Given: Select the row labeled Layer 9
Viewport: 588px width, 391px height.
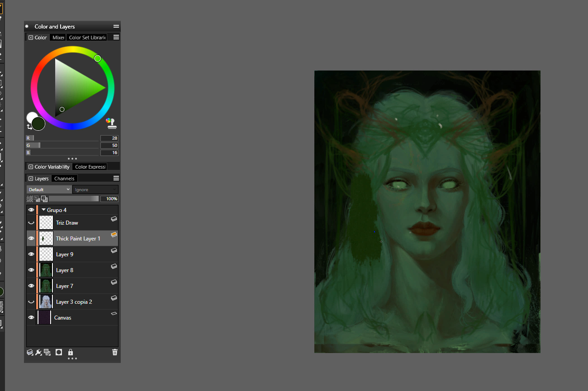Looking at the screenshot, I should coord(72,254).
